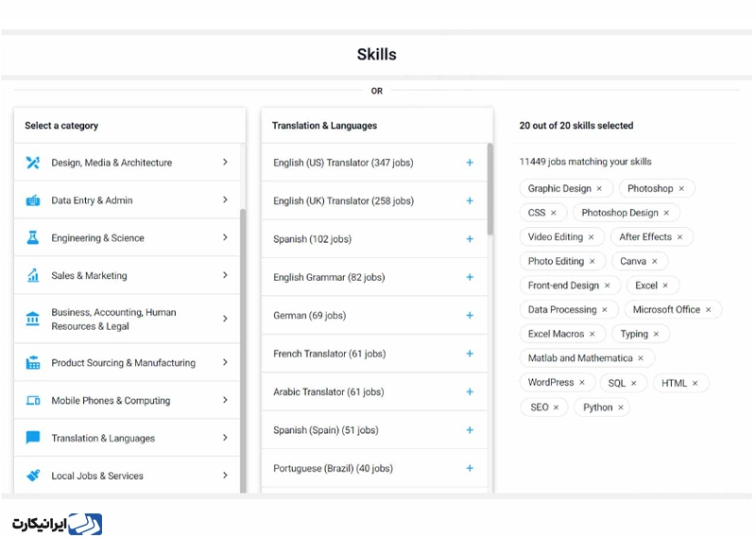
Task: Click the Data Entry & Admin keyboard icon
Action: tap(33, 200)
